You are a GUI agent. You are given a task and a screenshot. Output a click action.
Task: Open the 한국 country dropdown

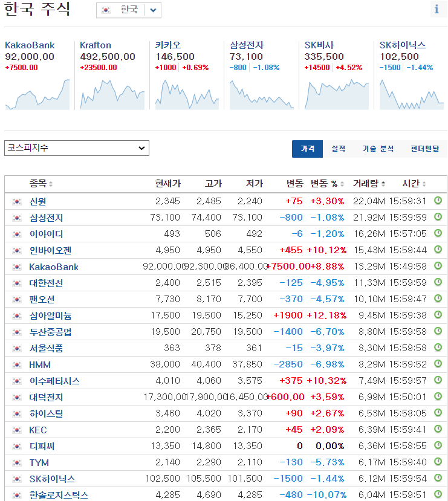(128, 10)
